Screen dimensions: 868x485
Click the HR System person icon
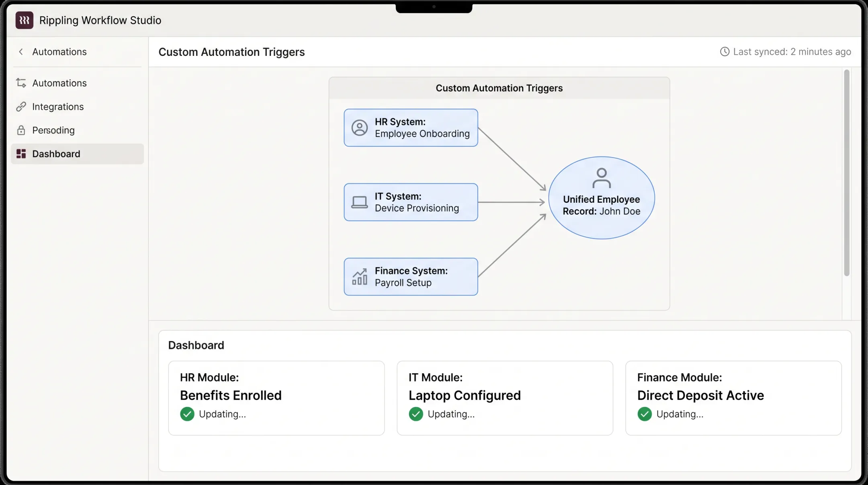(x=359, y=128)
